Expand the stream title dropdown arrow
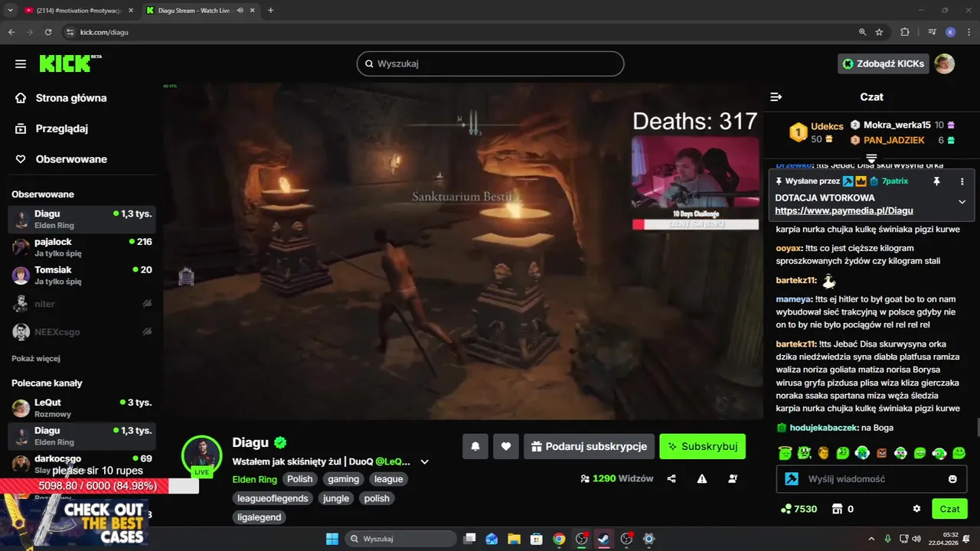This screenshot has width=980, height=551. [x=425, y=462]
